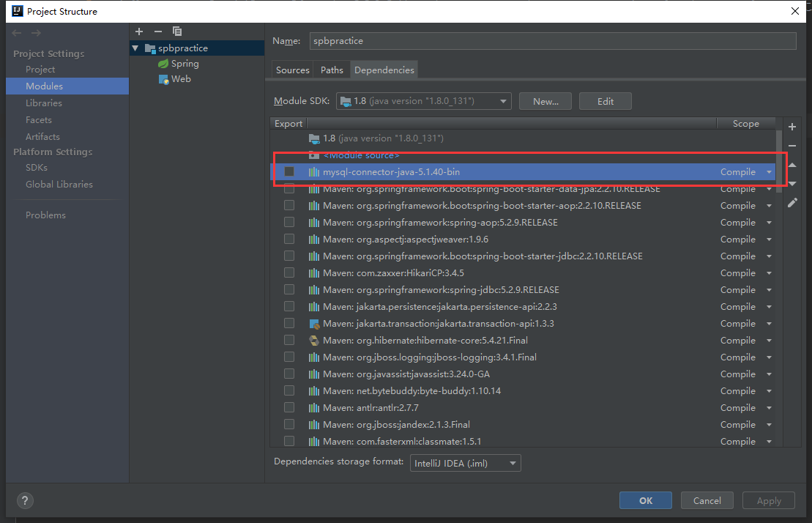Click the jakarta.transaction-api library icon
Screen dimensions: 812x523
(314, 324)
